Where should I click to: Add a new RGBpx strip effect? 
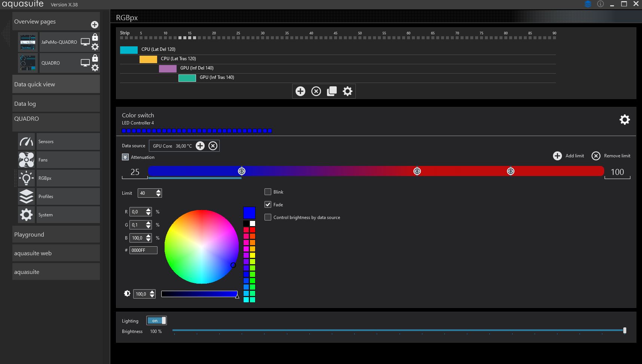coord(300,91)
